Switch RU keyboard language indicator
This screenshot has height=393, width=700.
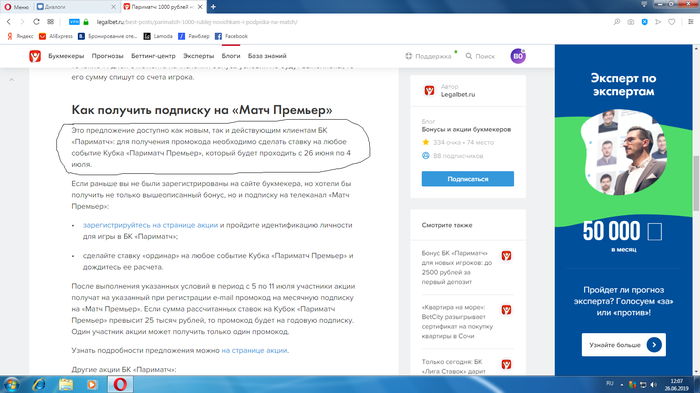[x=609, y=384]
